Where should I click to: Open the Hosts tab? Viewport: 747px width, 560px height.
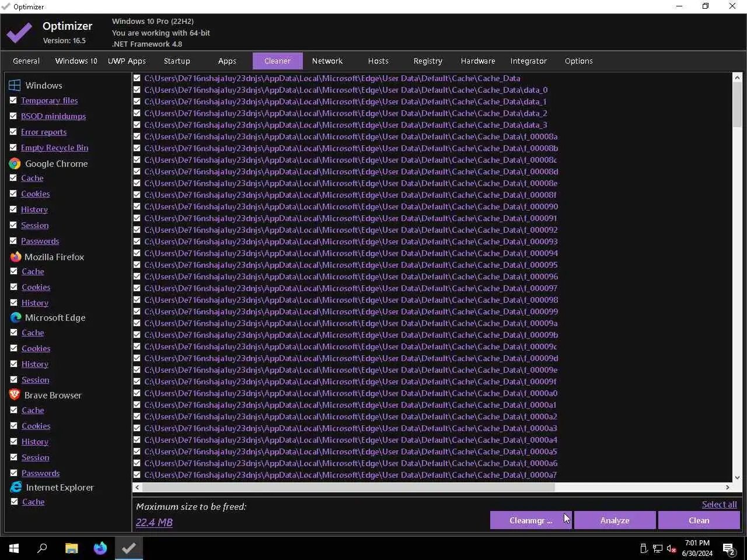point(378,61)
